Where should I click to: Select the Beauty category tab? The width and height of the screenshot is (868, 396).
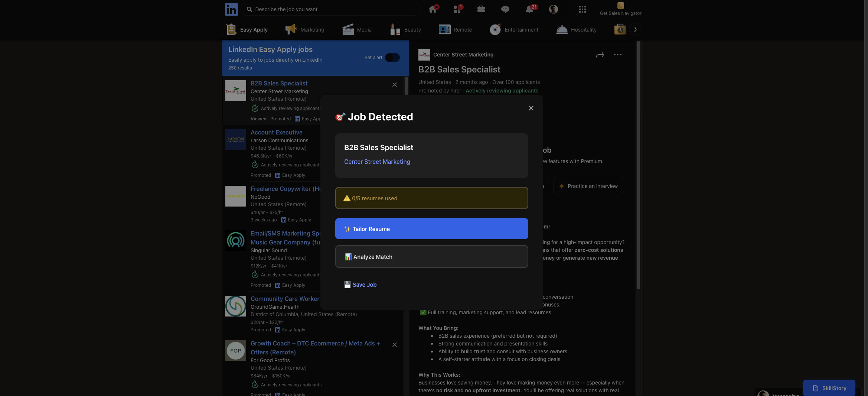(405, 30)
